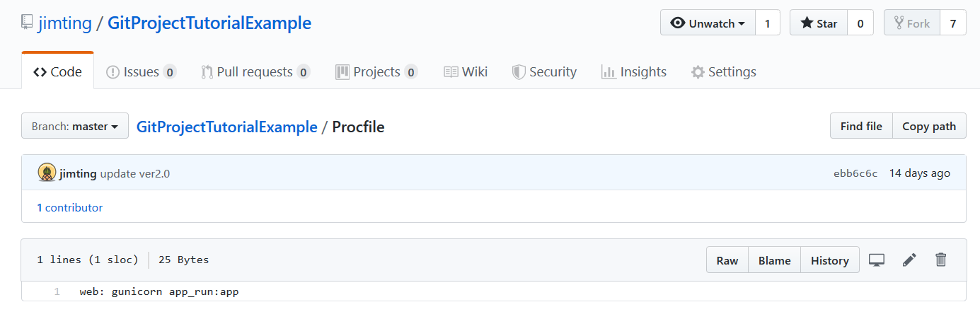Open the Wiki tab
This screenshot has height=319, width=980.
click(x=466, y=71)
